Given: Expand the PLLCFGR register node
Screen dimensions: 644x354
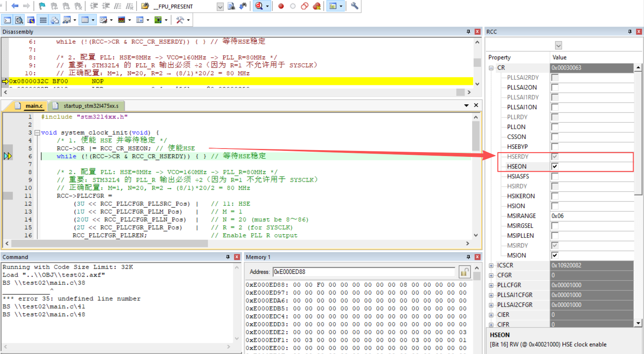Looking at the screenshot, I should (491, 285).
